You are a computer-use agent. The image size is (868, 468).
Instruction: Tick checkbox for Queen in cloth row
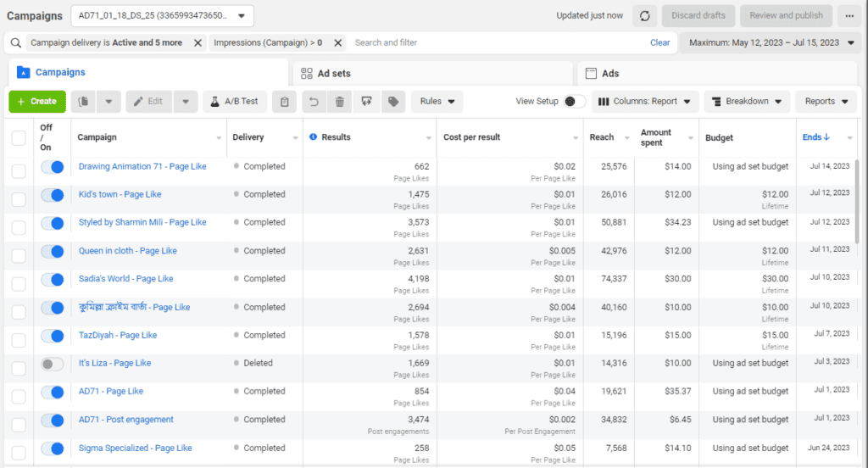pyautogui.click(x=19, y=255)
